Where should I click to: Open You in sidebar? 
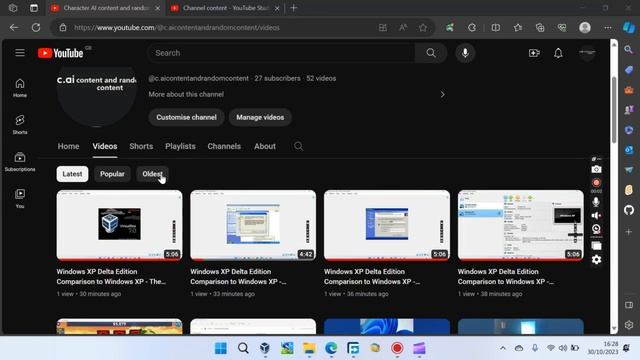[x=20, y=198]
